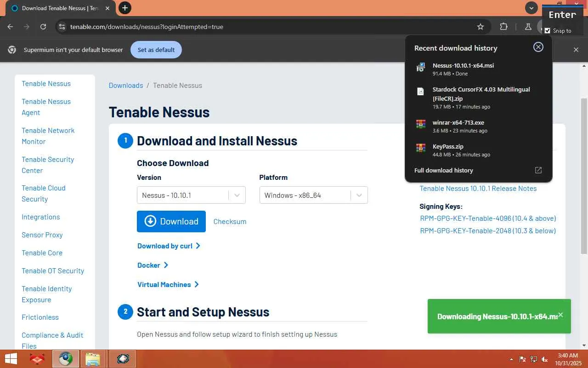Toggle the Snap to checkbox
This screenshot has width=588, height=368.
547,31
